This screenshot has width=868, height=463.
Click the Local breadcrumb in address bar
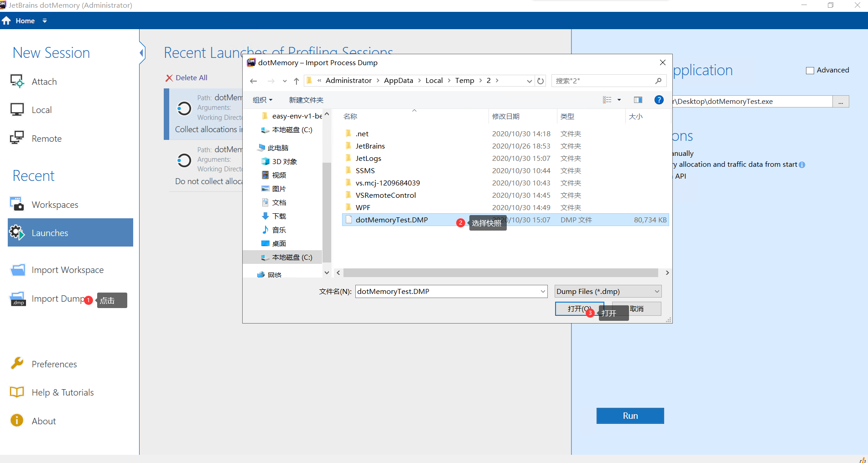pos(434,81)
